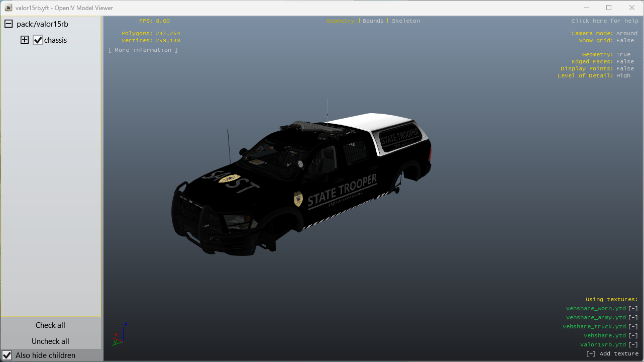Screen dimensions: 644x362
Task: Remove vehshare_truck.ytd with its minus icon
Action: (x=633, y=327)
